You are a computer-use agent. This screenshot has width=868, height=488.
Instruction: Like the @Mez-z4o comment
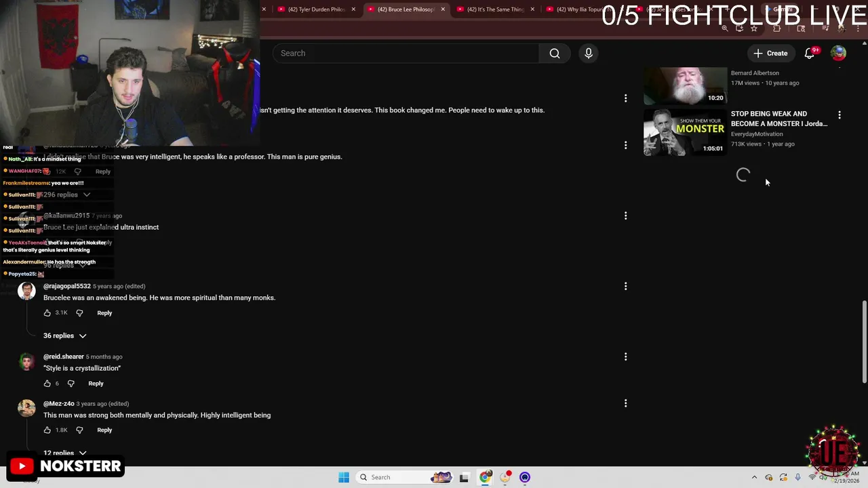(x=47, y=430)
